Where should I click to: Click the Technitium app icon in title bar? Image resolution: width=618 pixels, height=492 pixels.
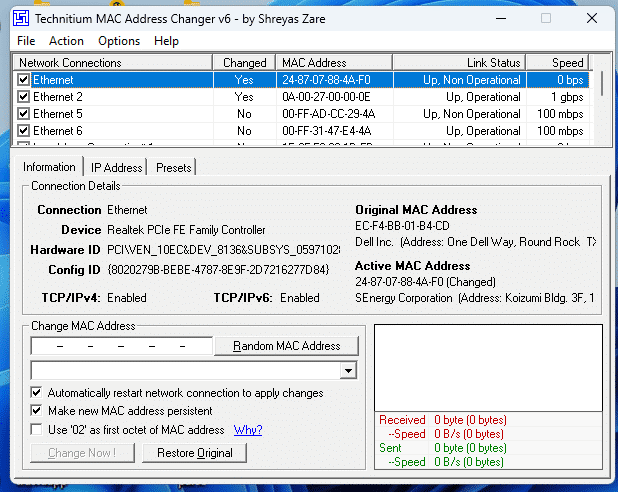pos(21,18)
